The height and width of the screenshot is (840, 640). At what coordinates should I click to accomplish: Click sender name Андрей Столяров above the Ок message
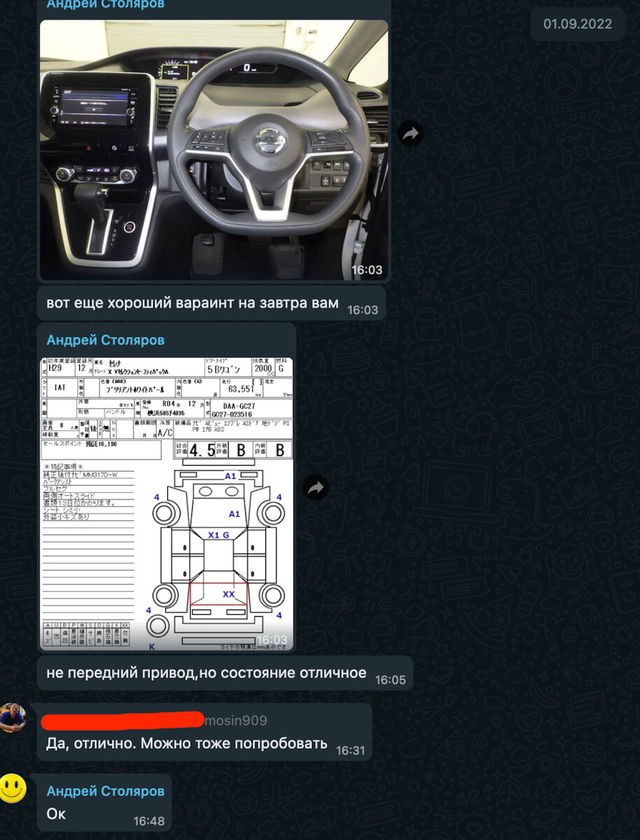coord(106,791)
